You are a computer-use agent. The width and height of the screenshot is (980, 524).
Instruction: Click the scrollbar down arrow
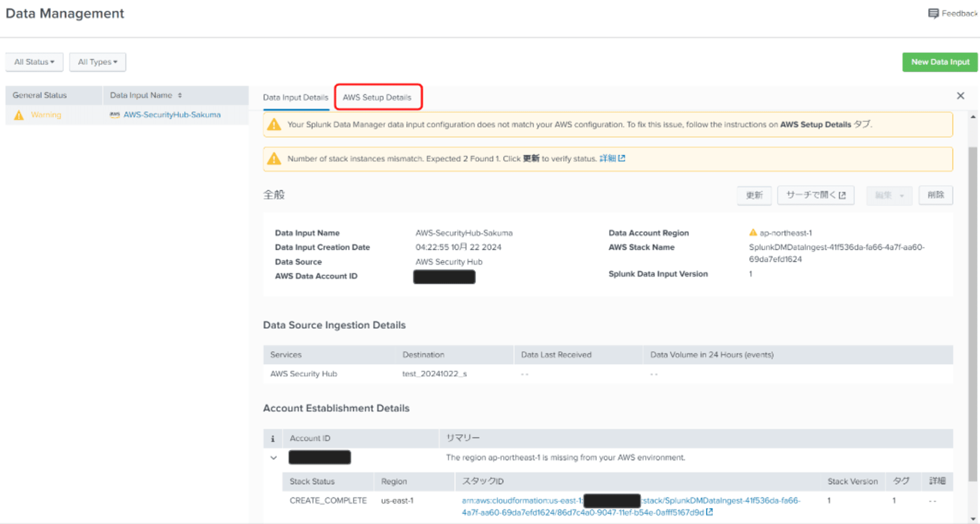click(x=973, y=519)
